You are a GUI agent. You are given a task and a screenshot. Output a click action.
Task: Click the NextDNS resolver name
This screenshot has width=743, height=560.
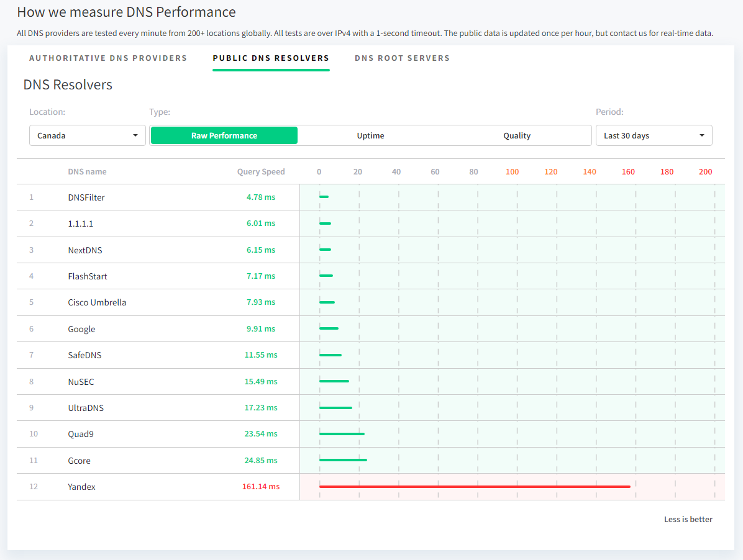(85, 250)
